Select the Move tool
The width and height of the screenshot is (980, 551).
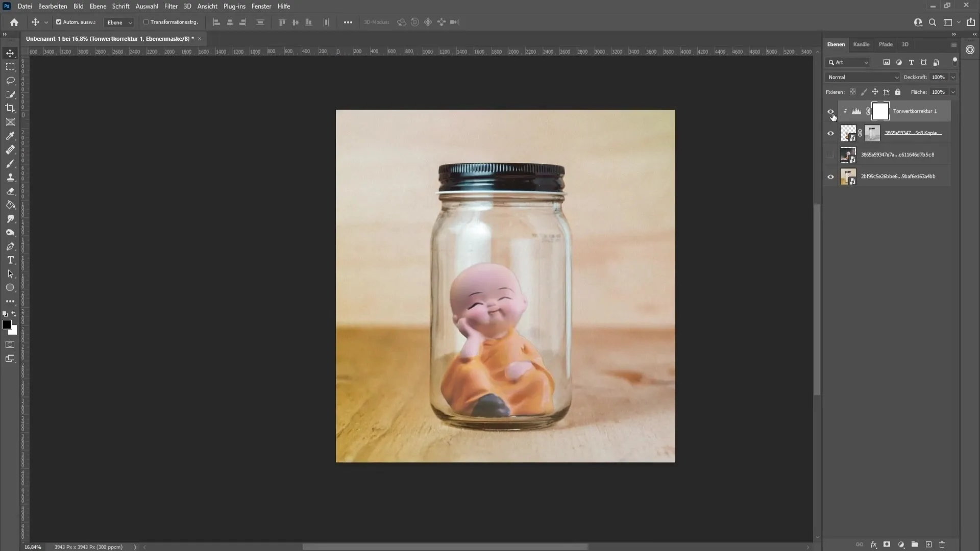[10, 53]
